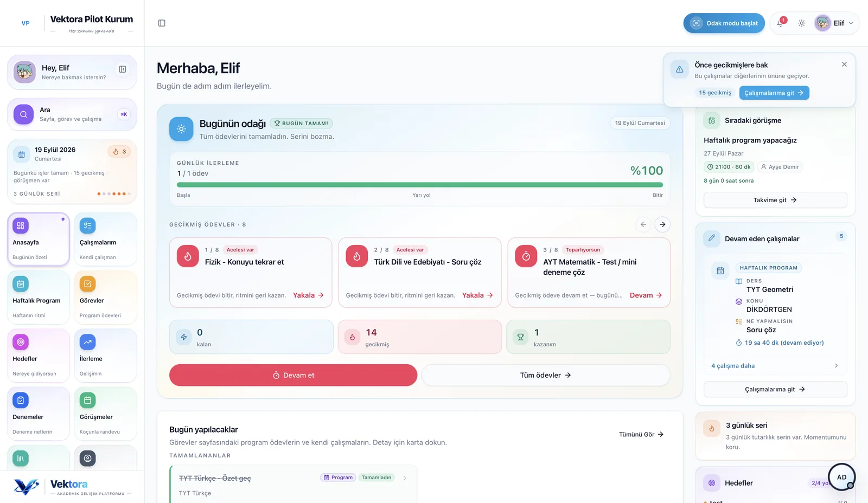Viewport: 868px width, 503px height.
Task: Click the İlerleme chart icon tile
Action: point(87,342)
